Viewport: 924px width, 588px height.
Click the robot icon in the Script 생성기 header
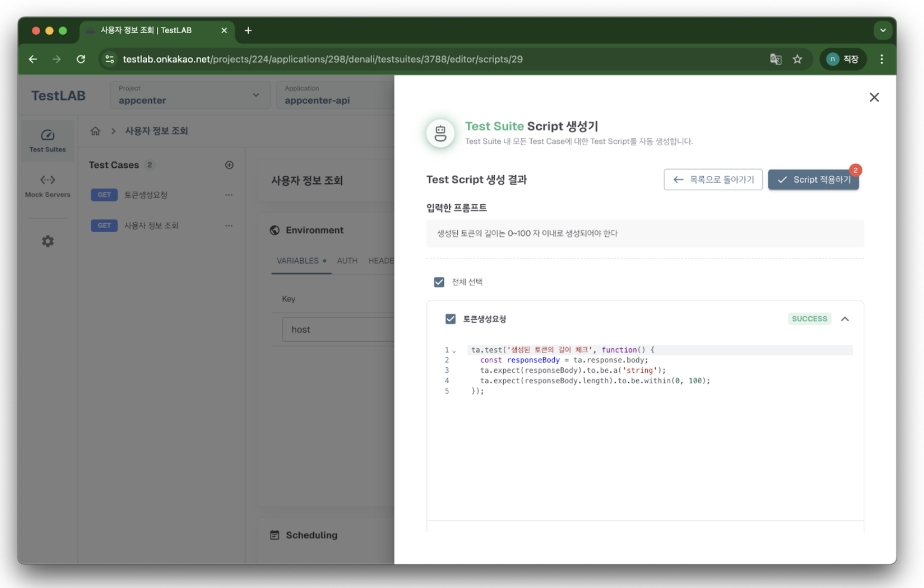coord(440,133)
